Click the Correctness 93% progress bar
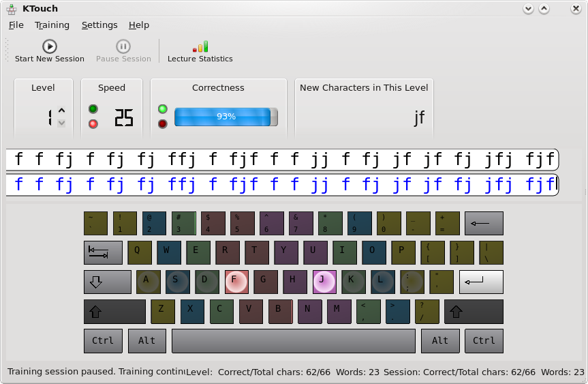The width and height of the screenshot is (588, 384). point(226,117)
